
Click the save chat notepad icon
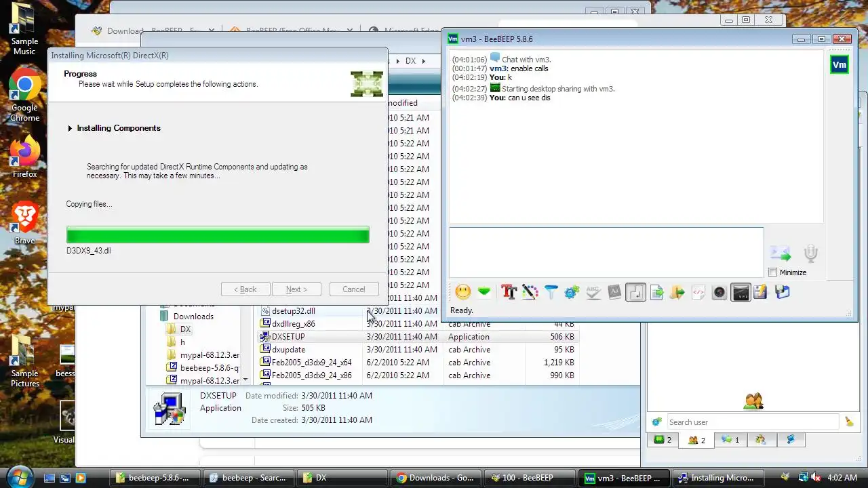[x=761, y=292]
